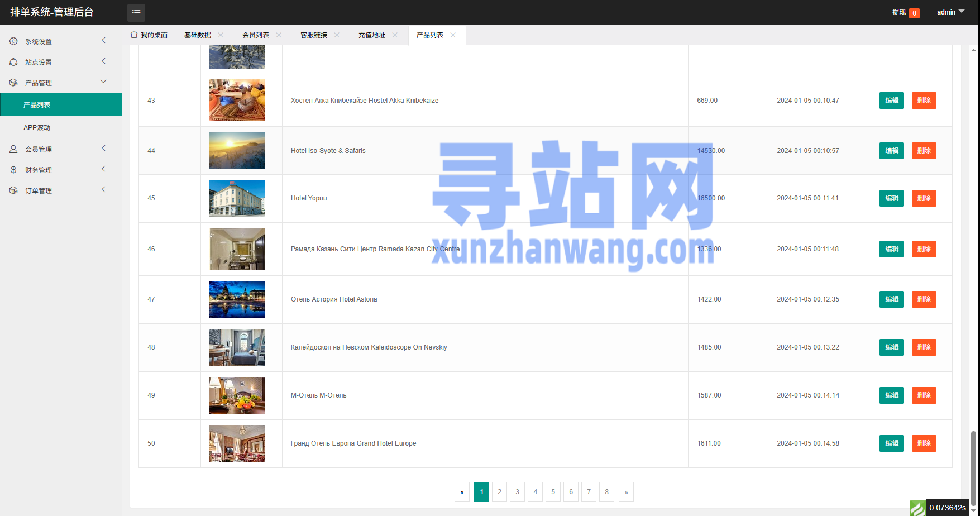Toggle the sidebar hamburger menu button
Viewport: 980px width, 516px height.
136,12
